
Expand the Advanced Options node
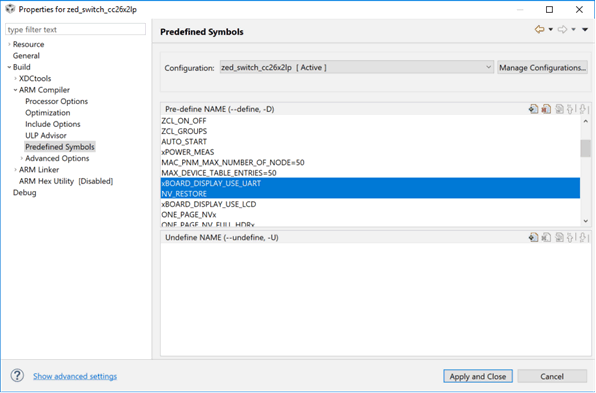pos(21,158)
